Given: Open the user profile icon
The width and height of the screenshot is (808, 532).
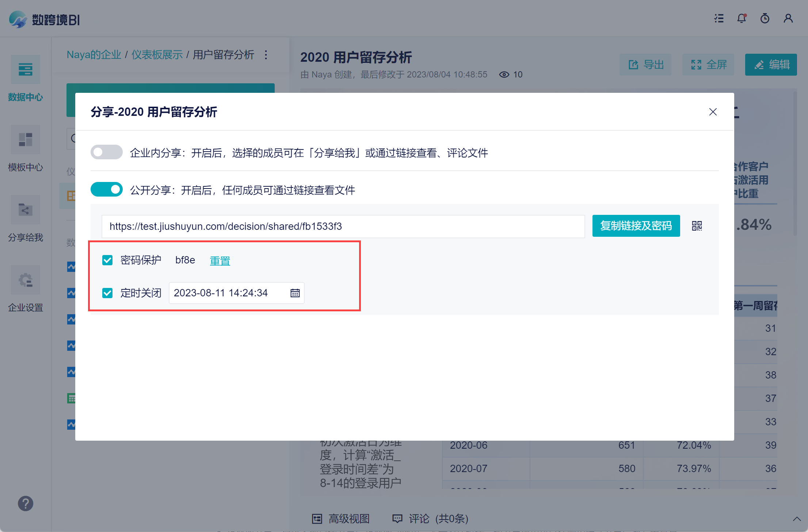Looking at the screenshot, I should click(788, 18).
